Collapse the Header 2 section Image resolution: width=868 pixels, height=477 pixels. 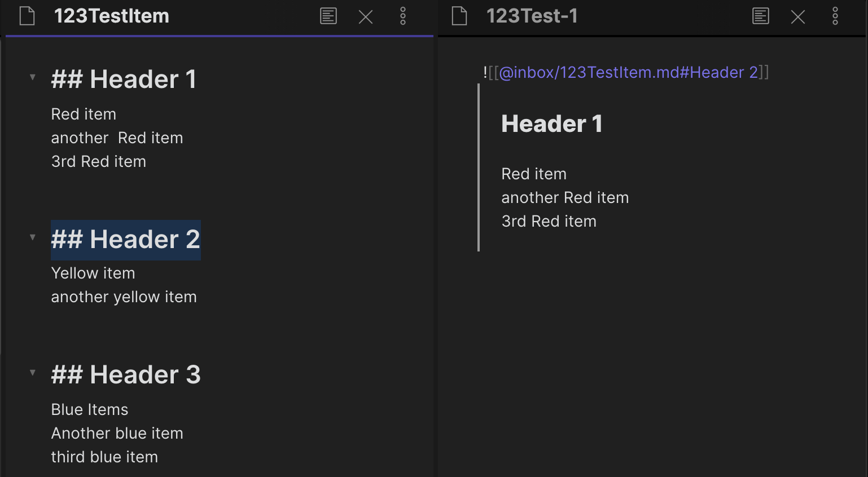click(32, 238)
